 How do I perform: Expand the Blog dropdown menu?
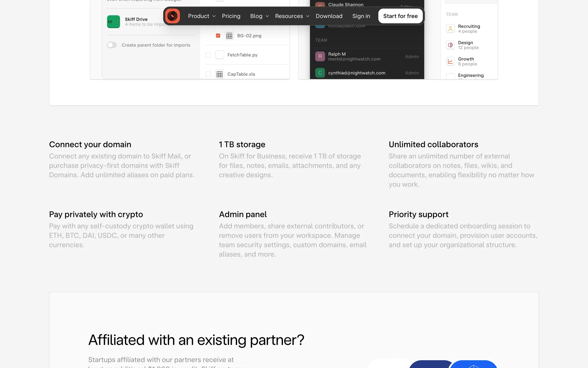click(259, 16)
